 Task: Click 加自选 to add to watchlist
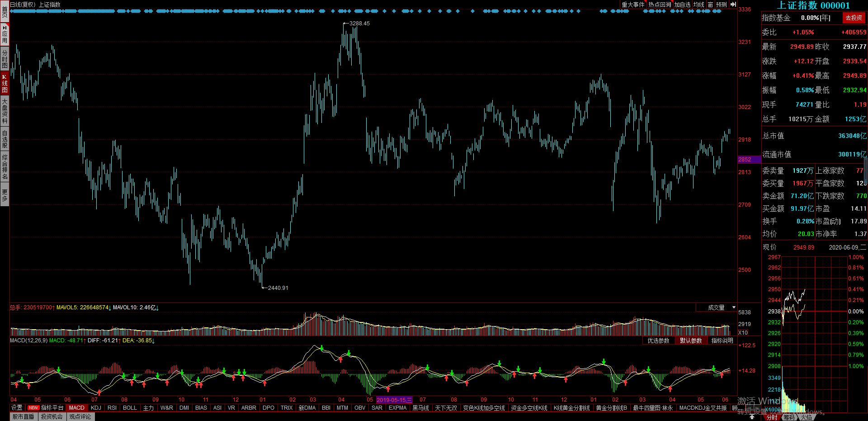pos(682,5)
